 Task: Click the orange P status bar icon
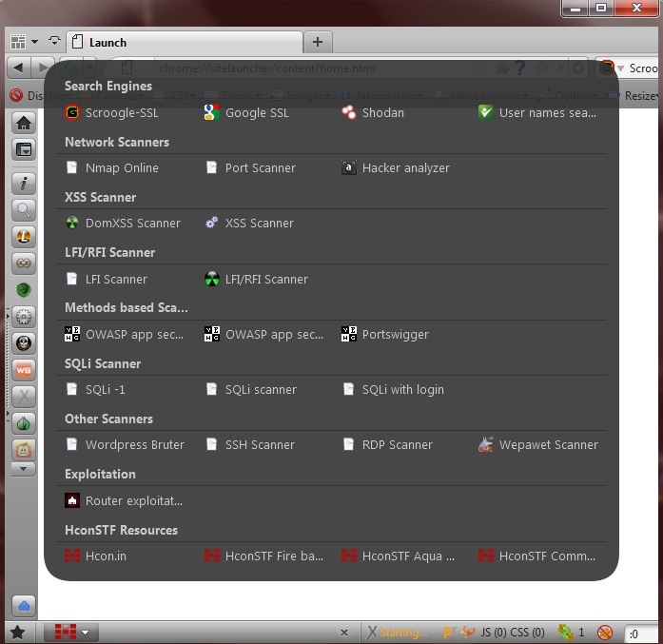tap(448, 633)
